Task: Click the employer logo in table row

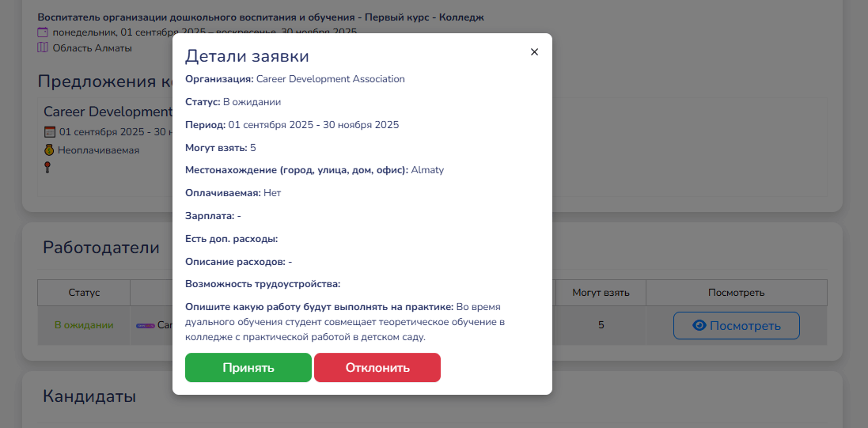Action: (145, 325)
